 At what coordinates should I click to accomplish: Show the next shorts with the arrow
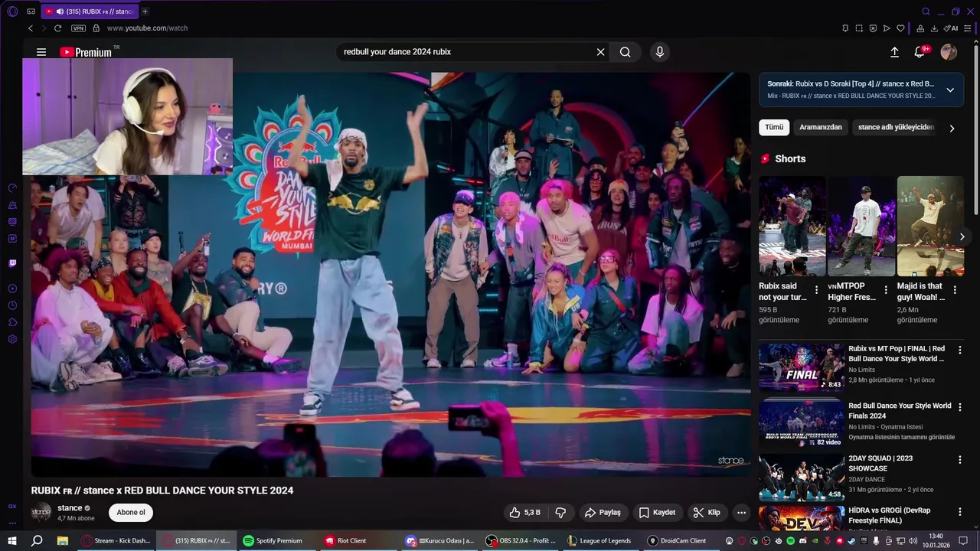click(962, 236)
